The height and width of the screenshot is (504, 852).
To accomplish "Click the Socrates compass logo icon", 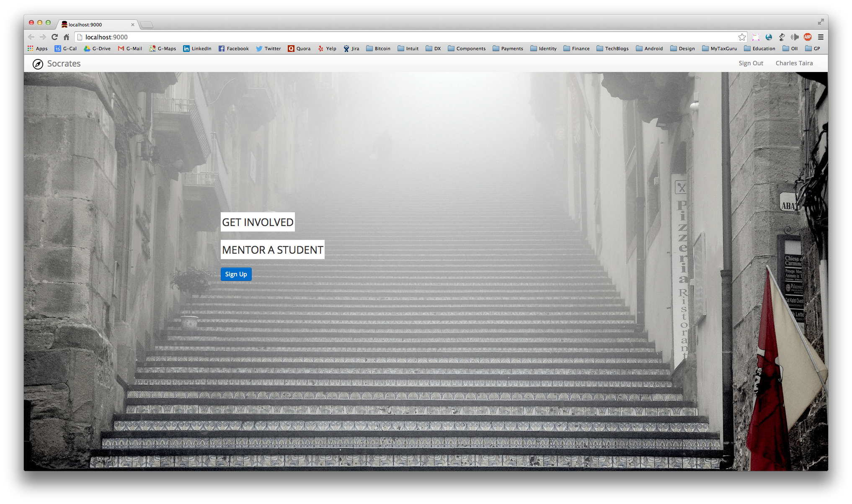I will (x=38, y=64).
